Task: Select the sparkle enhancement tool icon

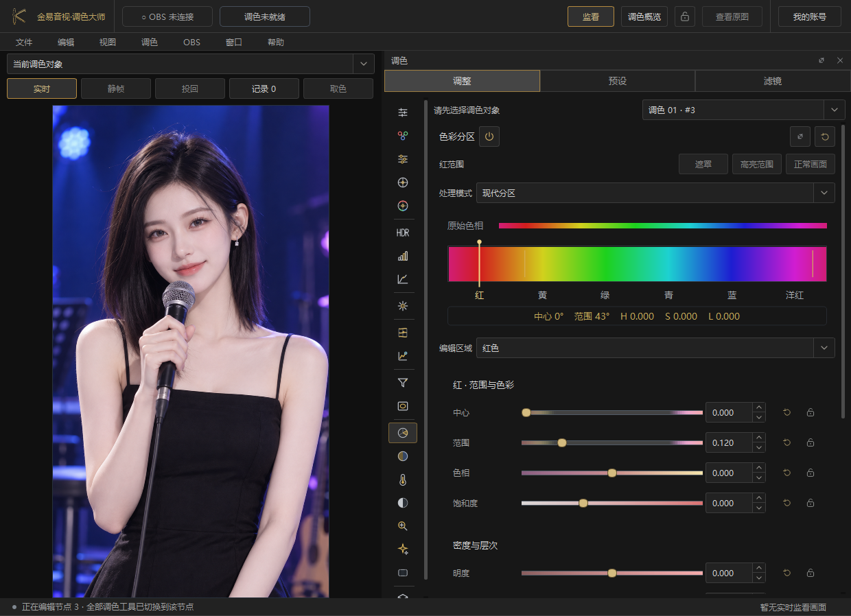Action: (x=403, y=549)
